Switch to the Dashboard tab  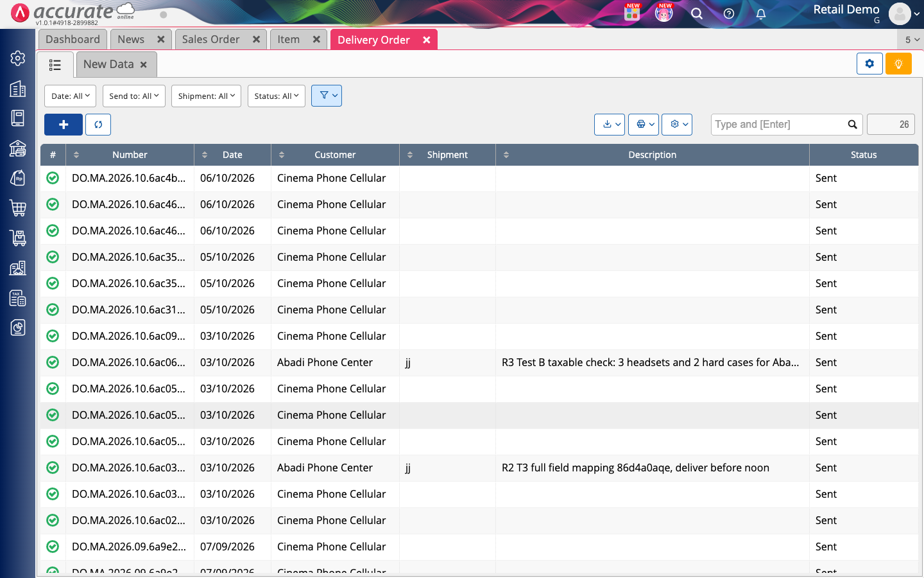pyautogui.click(x=73, y=39)
